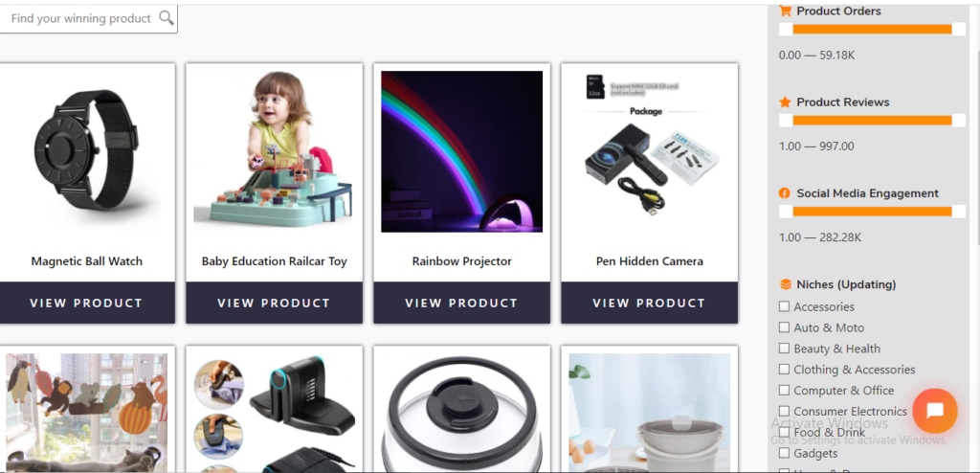The width and height of the screenshot is (980, 473).
Task: Open the Rainbow Projector product image
Action: (x=462, y=151)
